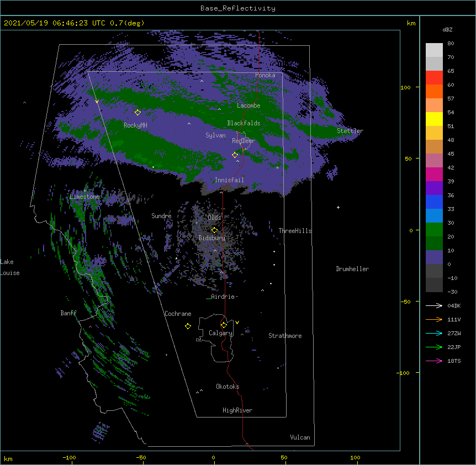Click the Vulcan city label
This screenshot has height=465, width=476.
tap(300, 437)
